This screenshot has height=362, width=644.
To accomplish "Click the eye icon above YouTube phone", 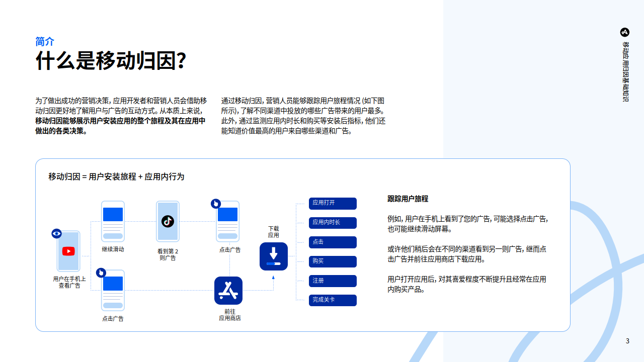I will tap(56, 233).
